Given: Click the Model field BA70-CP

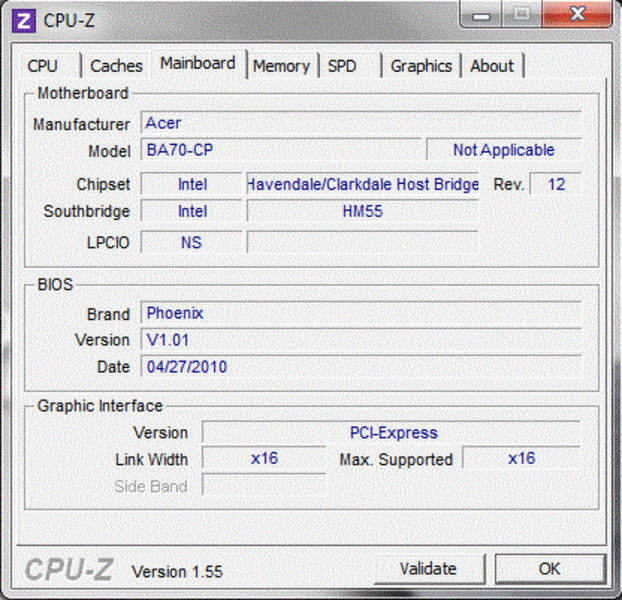Looking at the screenshot, I should (281, 150).
